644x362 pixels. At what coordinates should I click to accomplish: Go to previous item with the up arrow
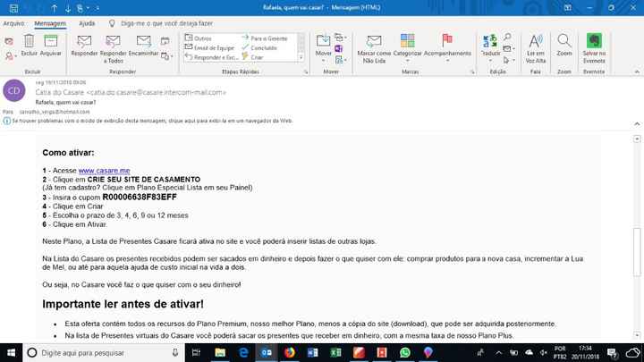(54, 8)
